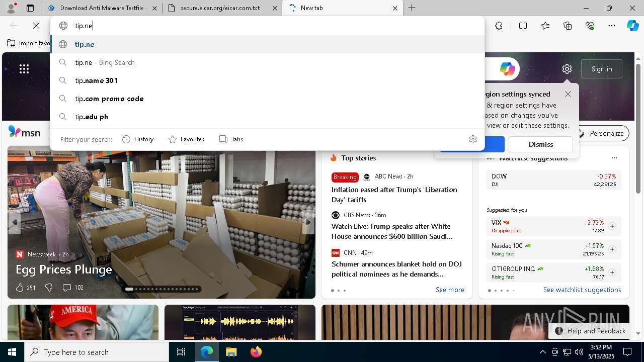This screenshot has width=644, height=362.
Task: Open Schumer announces blanket hold story
Action: coord(396,269)
